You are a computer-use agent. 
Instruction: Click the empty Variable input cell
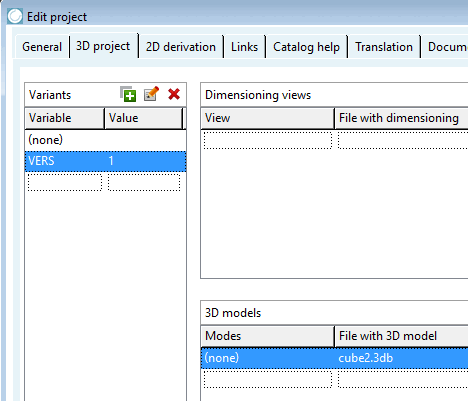click(x=65, y=182)
